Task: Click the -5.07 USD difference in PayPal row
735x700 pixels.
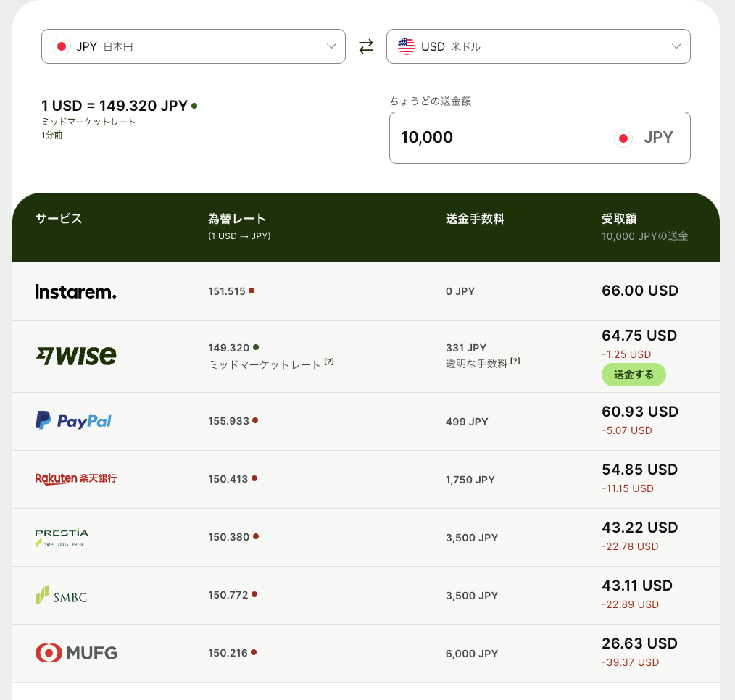Action: point(627,430)
